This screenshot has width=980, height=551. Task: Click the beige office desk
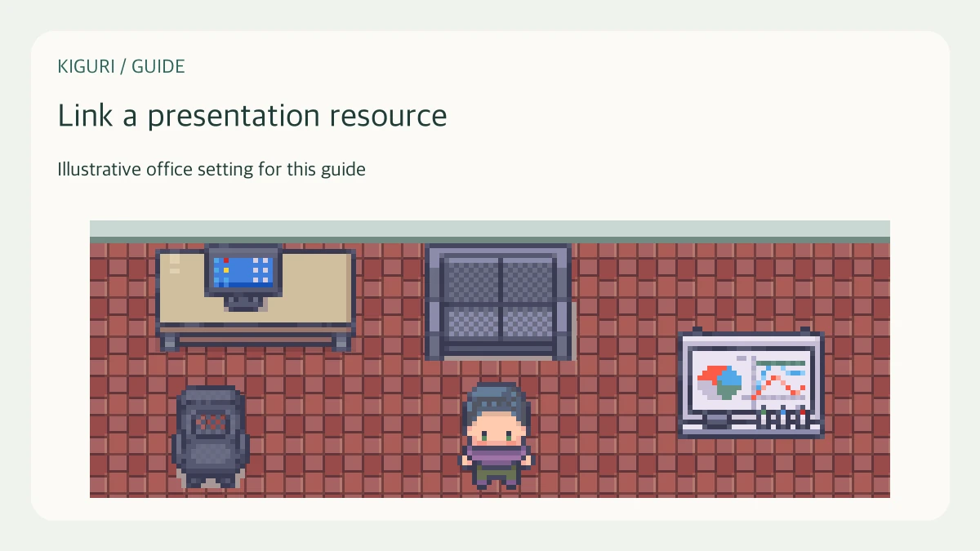click(256, 300)
